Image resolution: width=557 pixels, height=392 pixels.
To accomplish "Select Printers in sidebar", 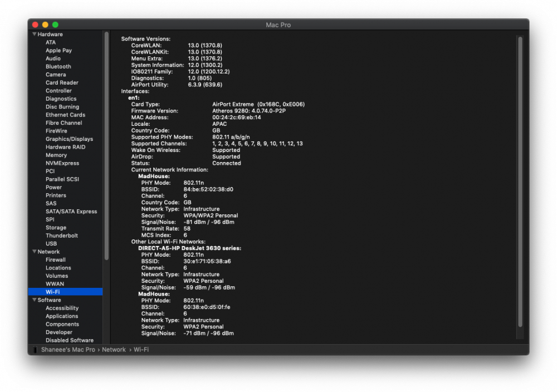I will [x=56, y=195].
